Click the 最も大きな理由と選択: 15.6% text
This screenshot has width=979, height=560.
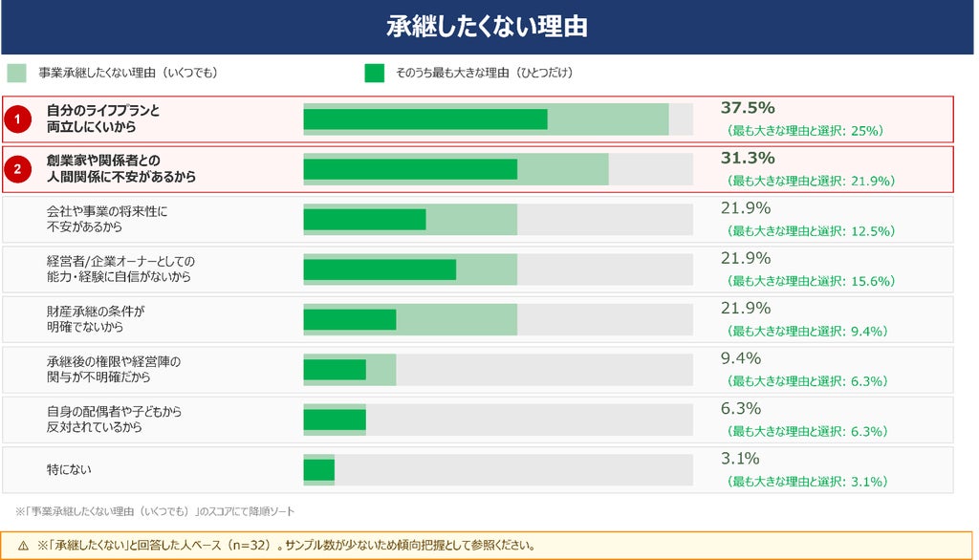click(x=811, y=282)
